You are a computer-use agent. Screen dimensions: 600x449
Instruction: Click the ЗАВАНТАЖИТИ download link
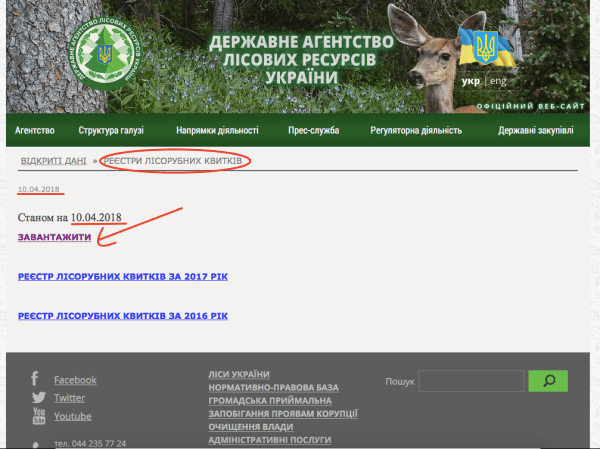click(x=55, y=237)
